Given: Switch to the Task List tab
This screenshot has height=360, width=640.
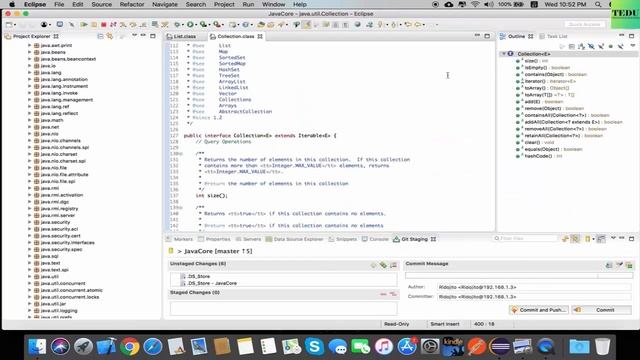Looking at the screenshot, I should click(x=553, y=36).
